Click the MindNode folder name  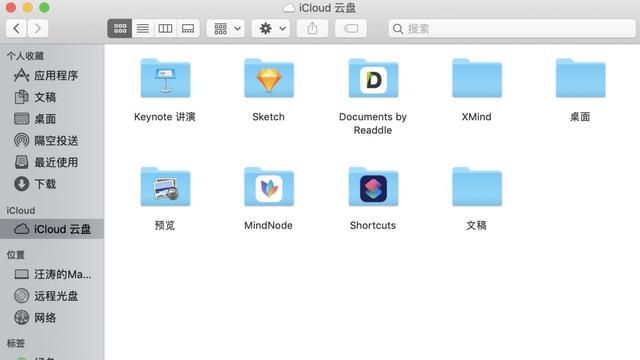pos(268,225)
